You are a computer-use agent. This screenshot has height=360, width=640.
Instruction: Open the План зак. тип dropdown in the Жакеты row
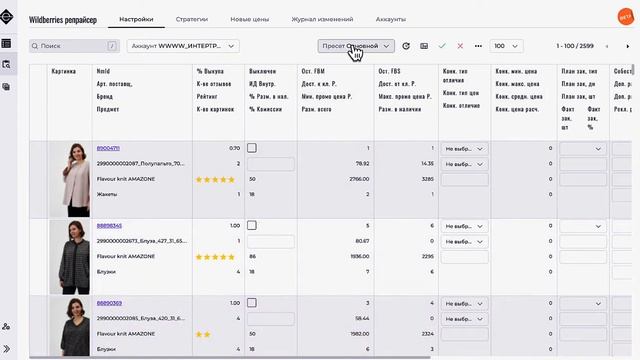click(x=583, y=149)
